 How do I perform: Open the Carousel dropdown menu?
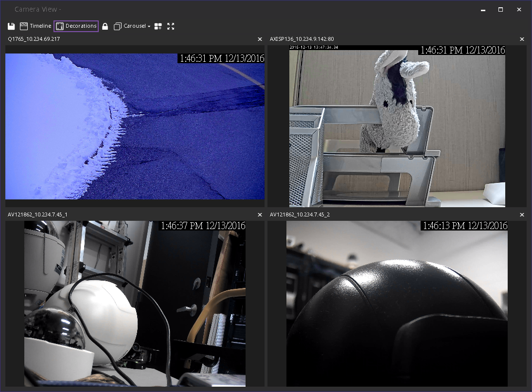pos(132,26)
